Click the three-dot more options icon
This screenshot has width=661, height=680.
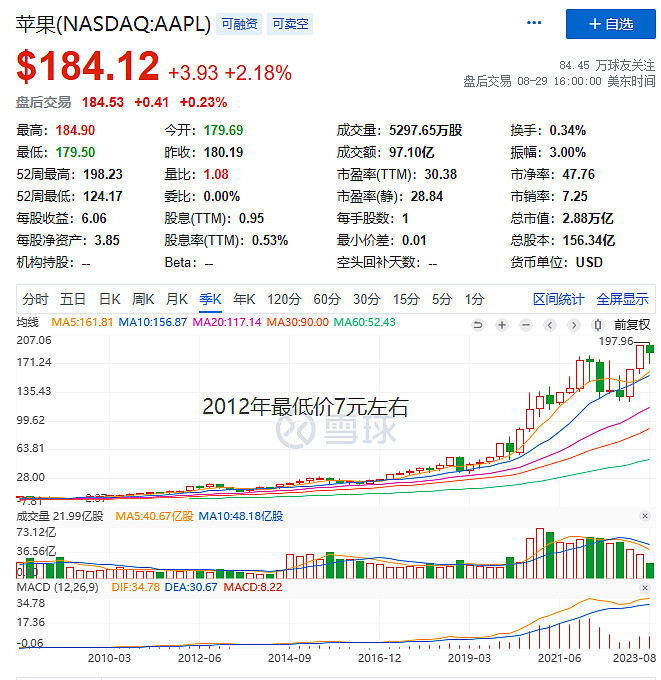click(533, 23)
